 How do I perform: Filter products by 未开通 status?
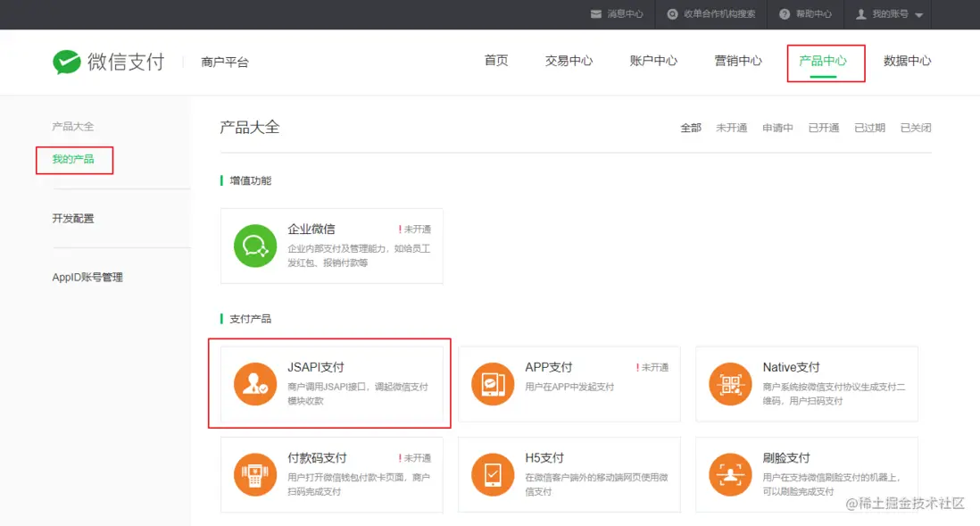click(x=731, y=128)
